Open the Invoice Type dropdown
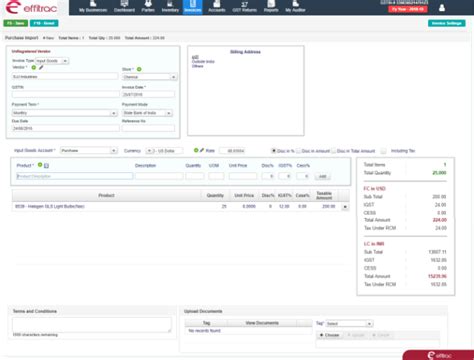 click(52, 61)
